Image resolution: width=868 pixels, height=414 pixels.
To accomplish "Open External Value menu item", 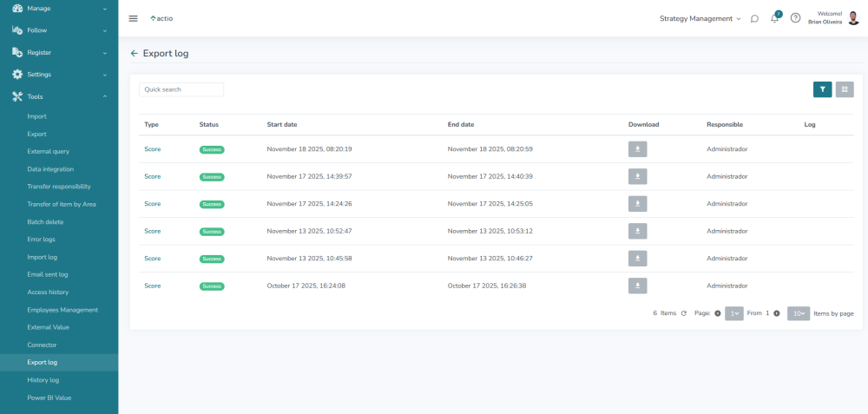I will point(48,327).
